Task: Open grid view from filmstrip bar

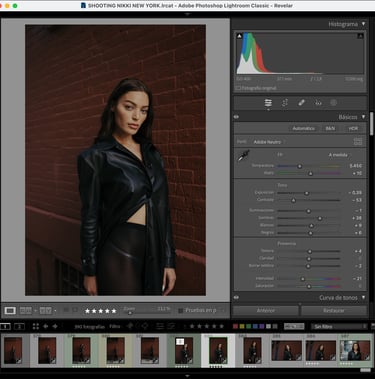Action: tap(36, 326)
